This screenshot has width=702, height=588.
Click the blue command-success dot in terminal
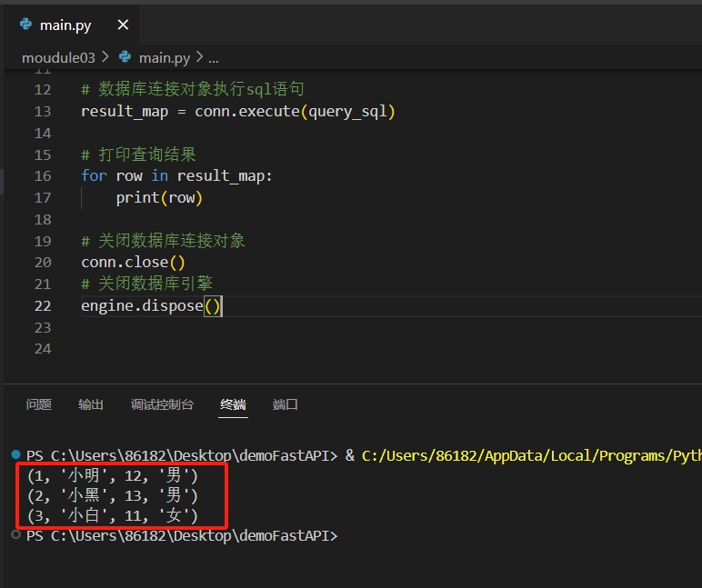16,454
